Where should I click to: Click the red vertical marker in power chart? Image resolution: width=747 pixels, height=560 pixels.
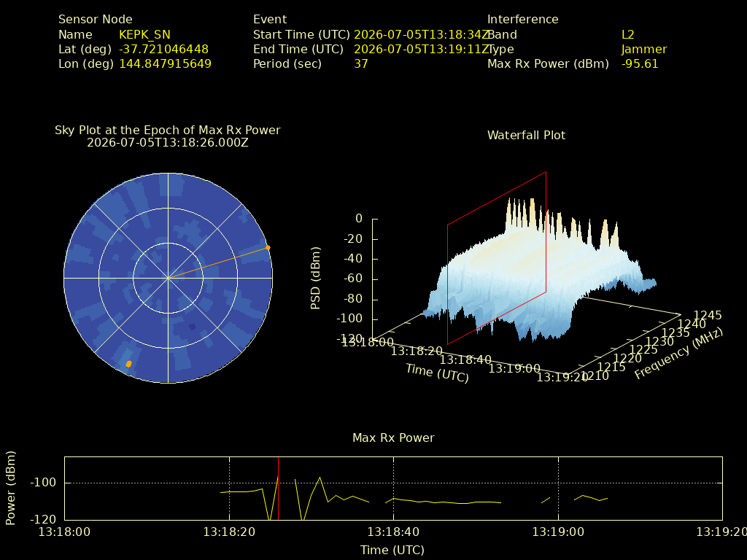pyautogui.click(x=278, y=489)
